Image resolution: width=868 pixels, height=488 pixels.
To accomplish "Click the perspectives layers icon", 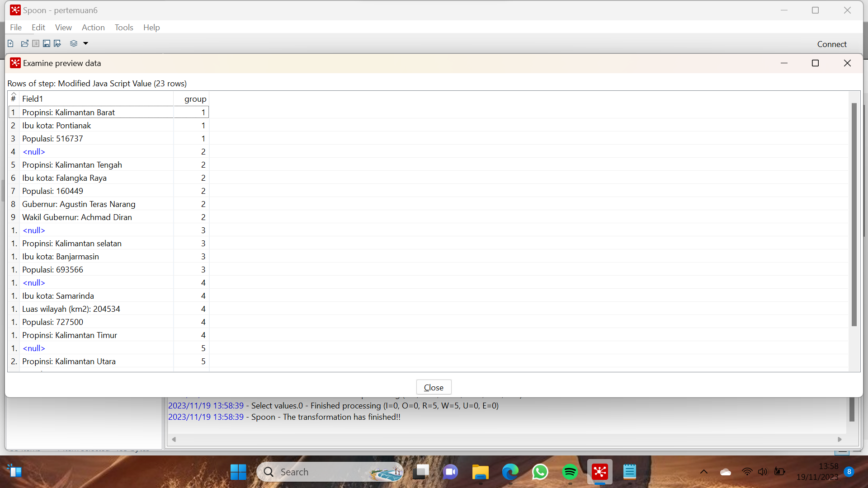I will [74, 43].
